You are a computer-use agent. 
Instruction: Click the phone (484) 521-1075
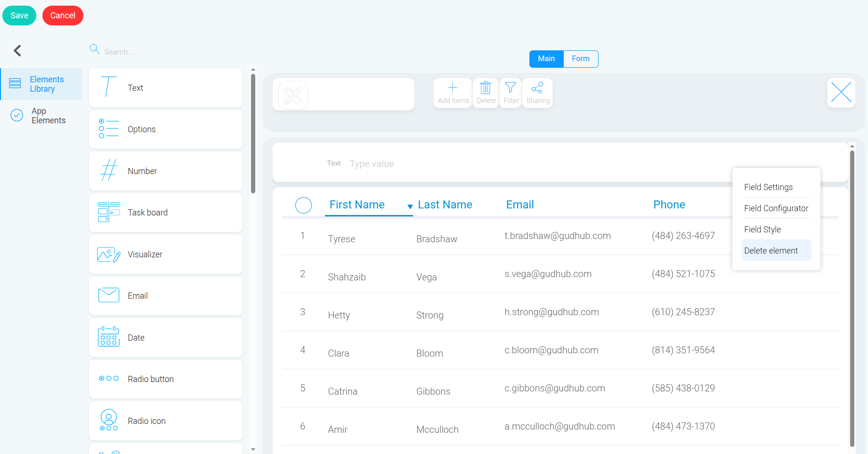coord(683,274)
